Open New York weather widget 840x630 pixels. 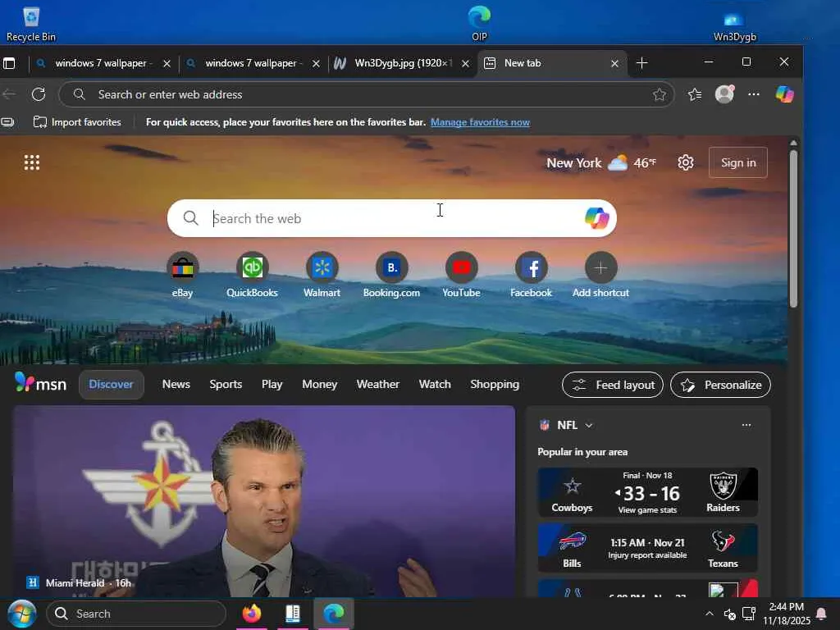tap(601, 162)
